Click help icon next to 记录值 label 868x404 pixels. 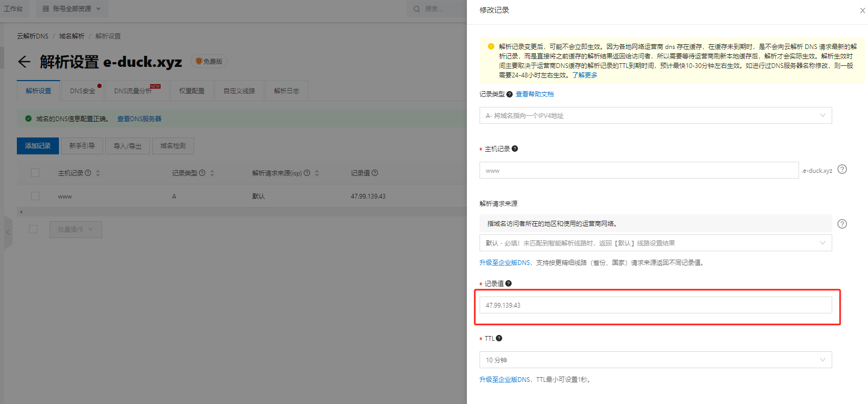pyautogui.click(x=508, y=283)
